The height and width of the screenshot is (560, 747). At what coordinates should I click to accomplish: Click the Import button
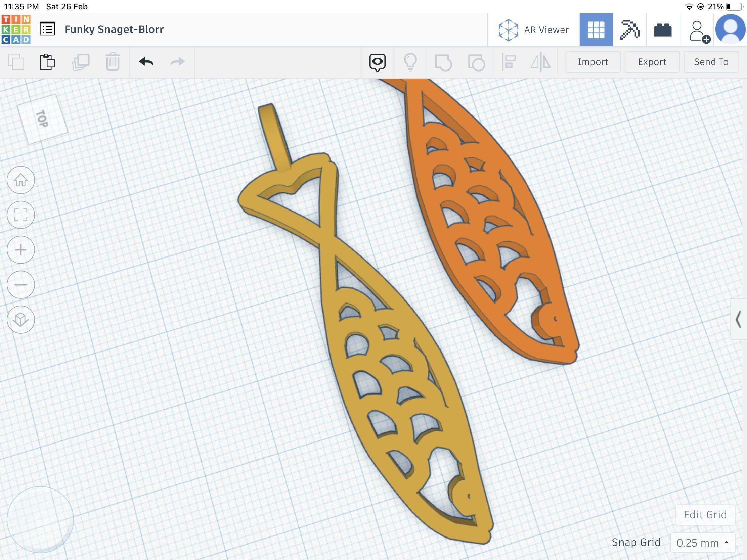point(593,62)
